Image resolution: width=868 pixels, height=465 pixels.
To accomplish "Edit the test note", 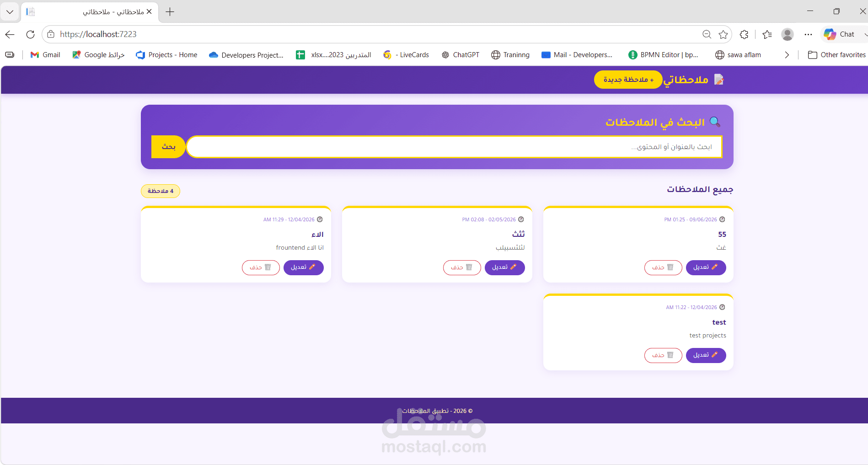I will point(706,355).
